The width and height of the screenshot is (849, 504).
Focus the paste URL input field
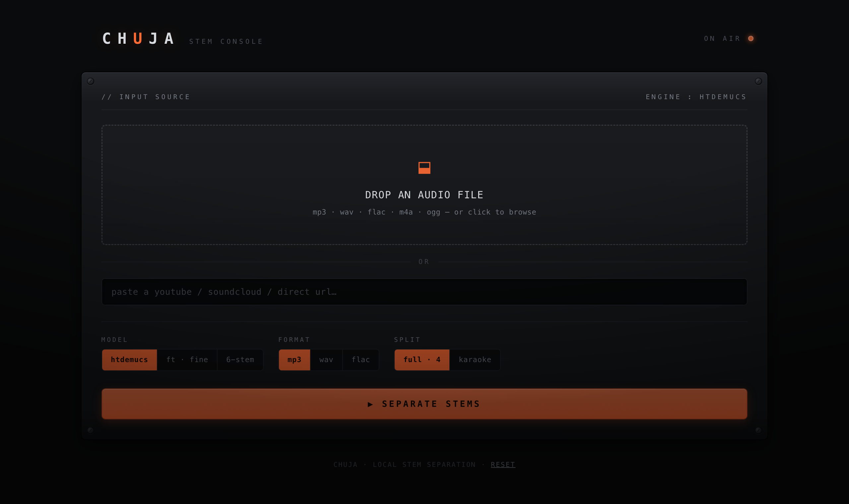(424, 292)
